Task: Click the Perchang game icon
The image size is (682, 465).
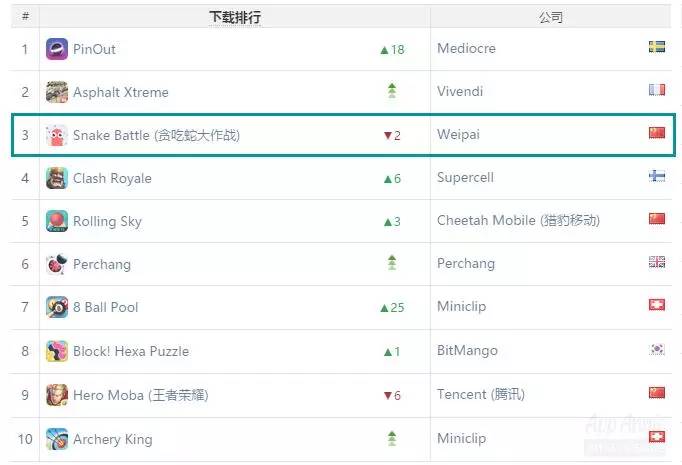Action: (57, 264)
